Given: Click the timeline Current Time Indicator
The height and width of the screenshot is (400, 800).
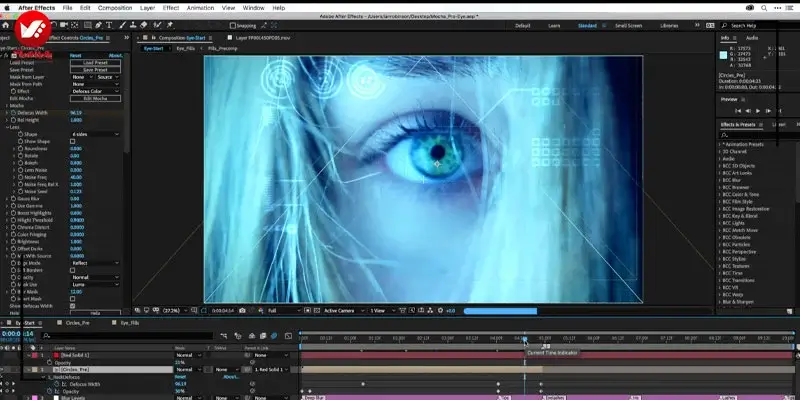Looking at the screenshot, I should (x=524, y=339).
